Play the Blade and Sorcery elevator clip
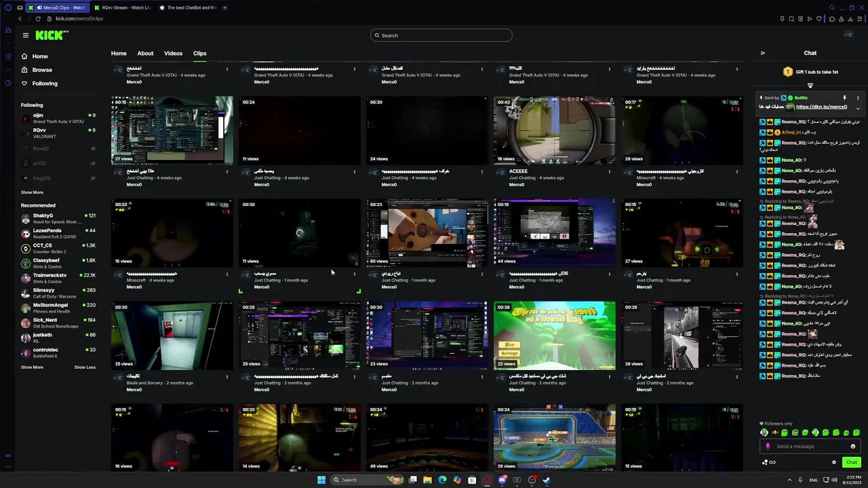This screenshot has height=488, width=868. click(x=172, y=335)
